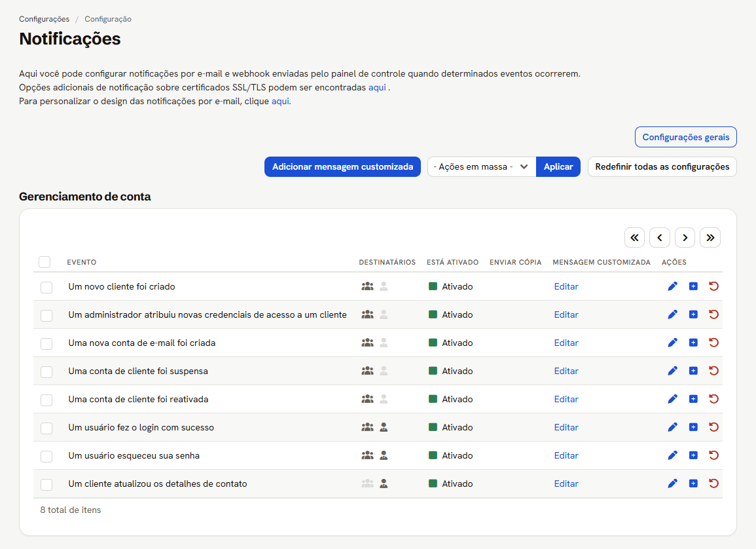Open 'Configurações' breadcrumb
The width and height of the screenshot is (756, 549).
point(44,19)
